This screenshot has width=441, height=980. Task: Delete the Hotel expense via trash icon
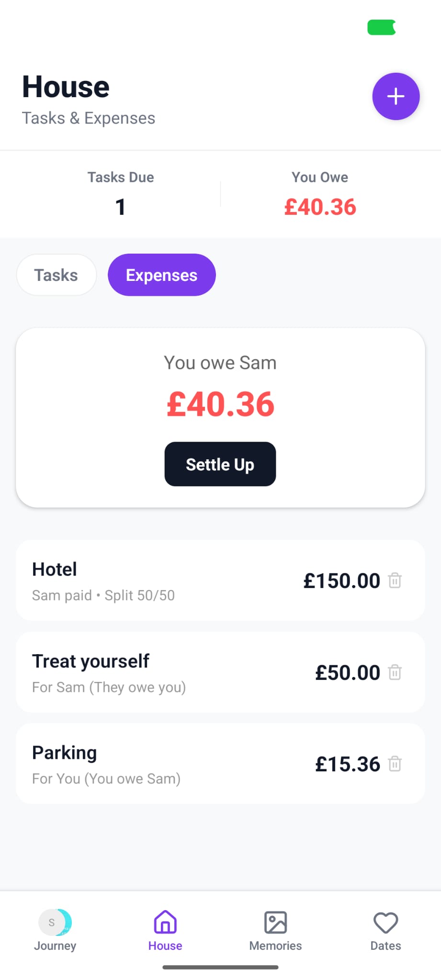395,580
